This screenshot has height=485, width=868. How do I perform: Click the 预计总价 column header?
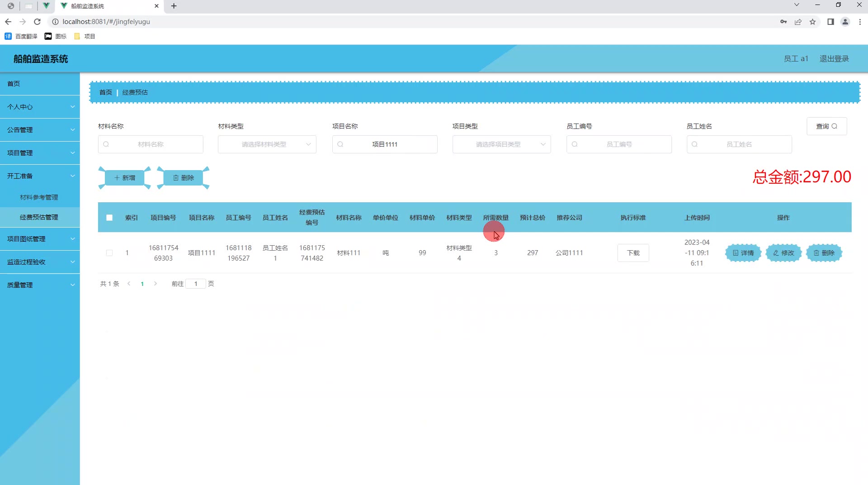pos(533,218)
